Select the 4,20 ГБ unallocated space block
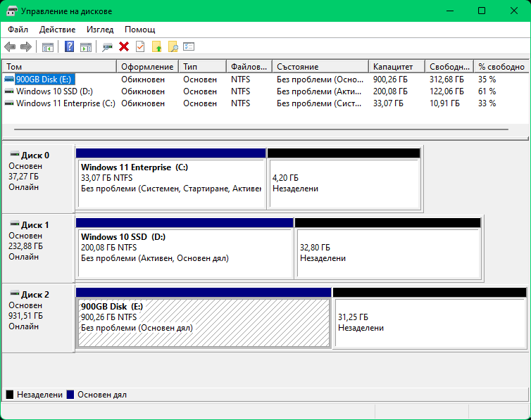This screenshot has width=531, height=420. coord(344,179)
